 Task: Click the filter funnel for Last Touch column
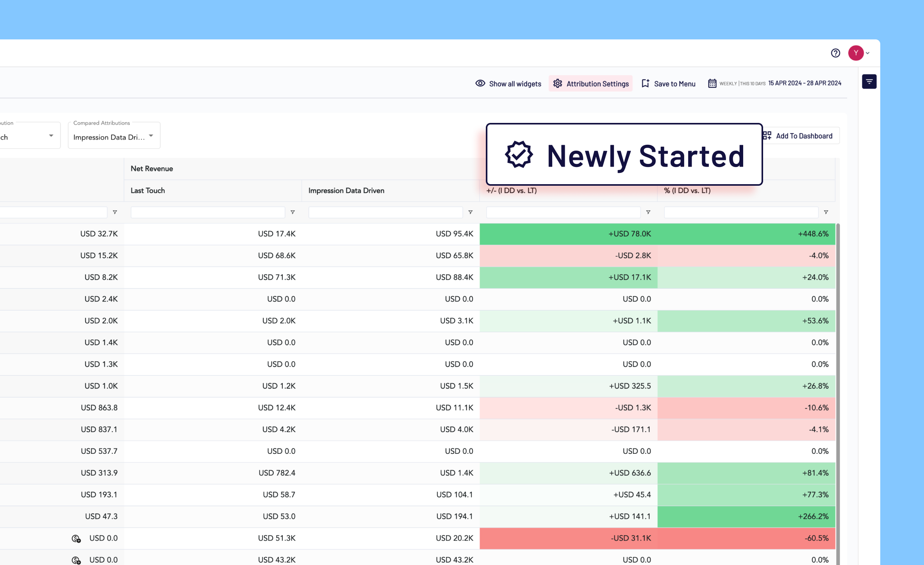293,212
